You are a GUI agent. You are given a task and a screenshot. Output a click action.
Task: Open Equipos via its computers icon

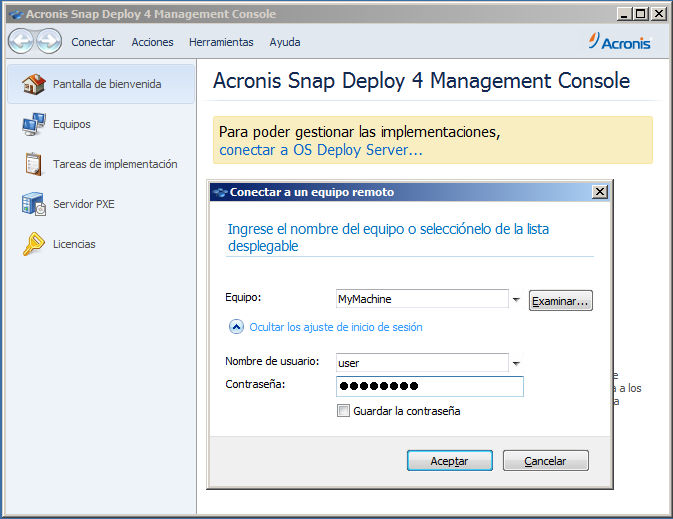pos(34,124)
